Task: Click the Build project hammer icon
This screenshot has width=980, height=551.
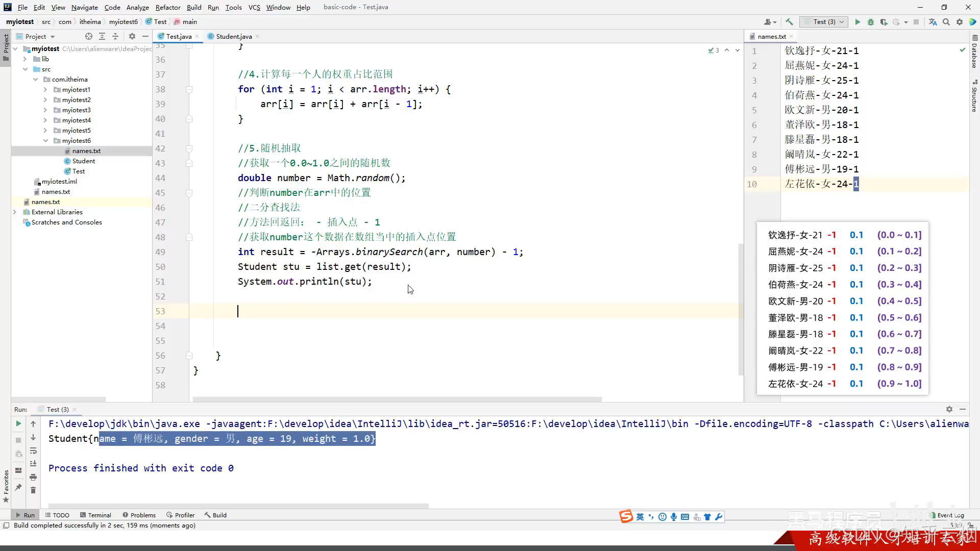Action: click(789, 22)
